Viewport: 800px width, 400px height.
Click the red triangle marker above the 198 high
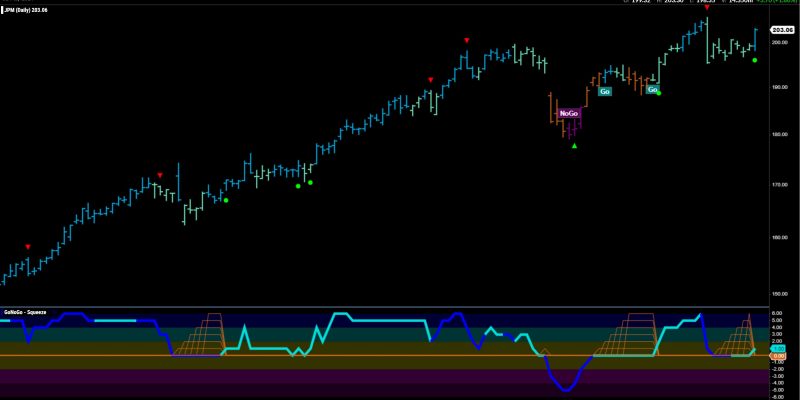466,40
